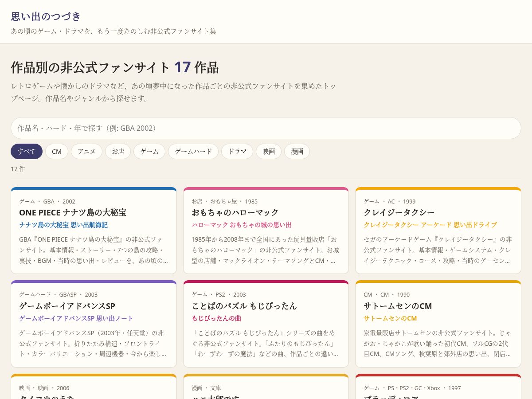Click the intro paragraph starting レトロゲームや懐かしの

[174, 92]
